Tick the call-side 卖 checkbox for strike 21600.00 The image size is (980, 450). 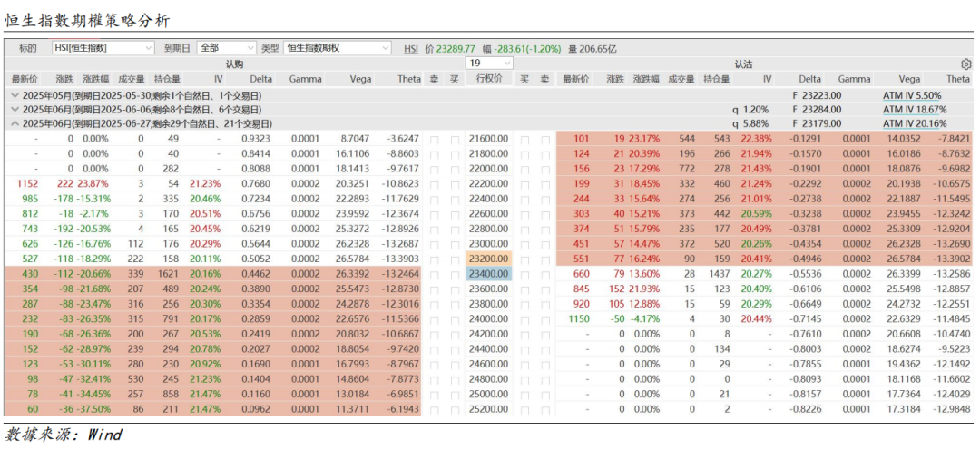coord(435,139)
